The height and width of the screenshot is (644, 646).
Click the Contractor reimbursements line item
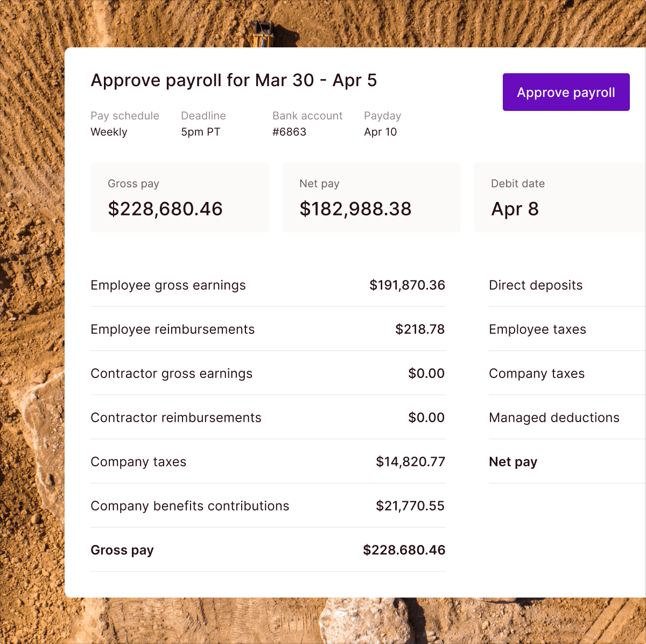pyautogui.click(x=268, y=417)
